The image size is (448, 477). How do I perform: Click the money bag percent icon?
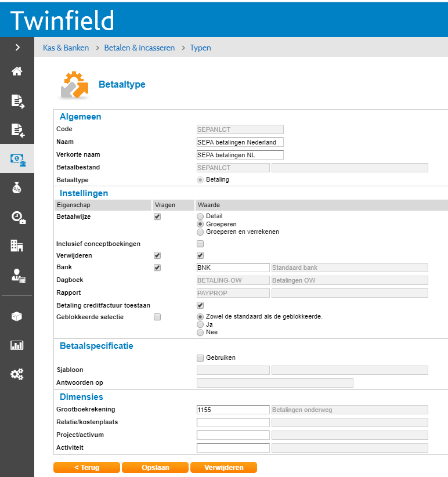[17, 188]
